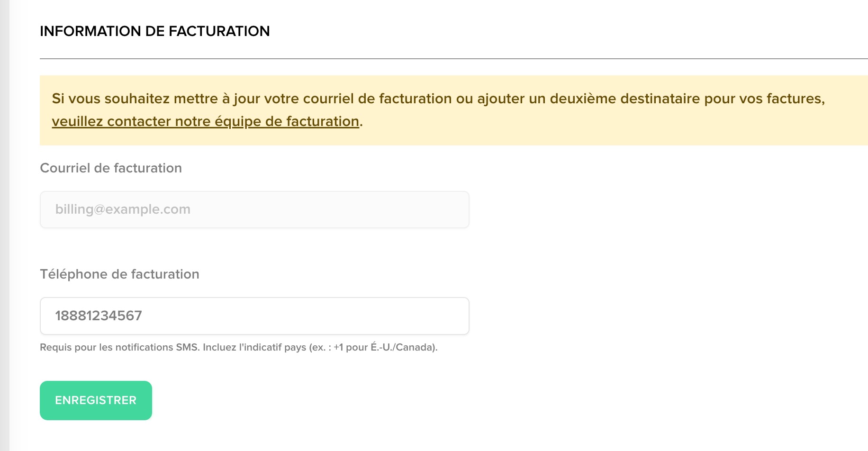The image size is (868, 451).
Task: Click the gray strip on the left edge
Action: pos(4,225)
